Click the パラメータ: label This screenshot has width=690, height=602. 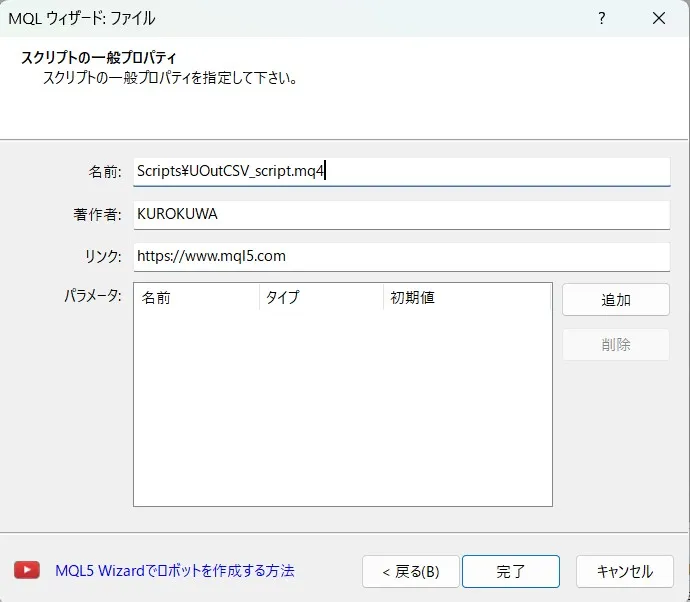tap(93, 295)
